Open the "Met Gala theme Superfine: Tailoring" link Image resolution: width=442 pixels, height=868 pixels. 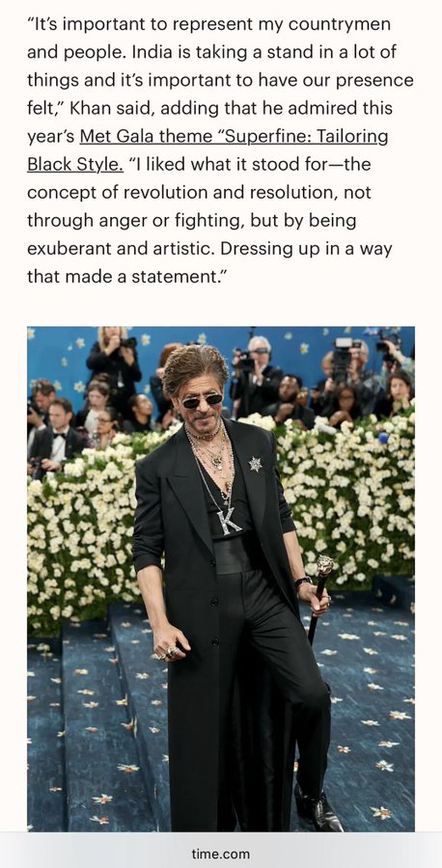pyautogui.click(x=234, y=136)
